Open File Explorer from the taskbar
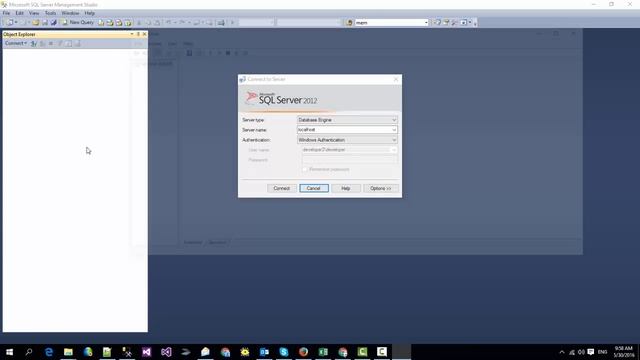640x360 pixels. pos(68,352)
